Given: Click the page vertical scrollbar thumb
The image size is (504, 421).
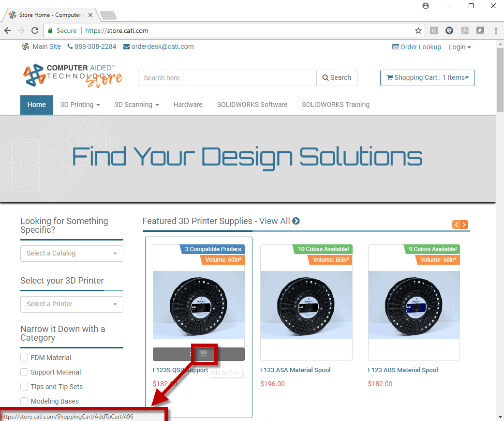Looking at the screenshot, I should (x=500, y=80).
